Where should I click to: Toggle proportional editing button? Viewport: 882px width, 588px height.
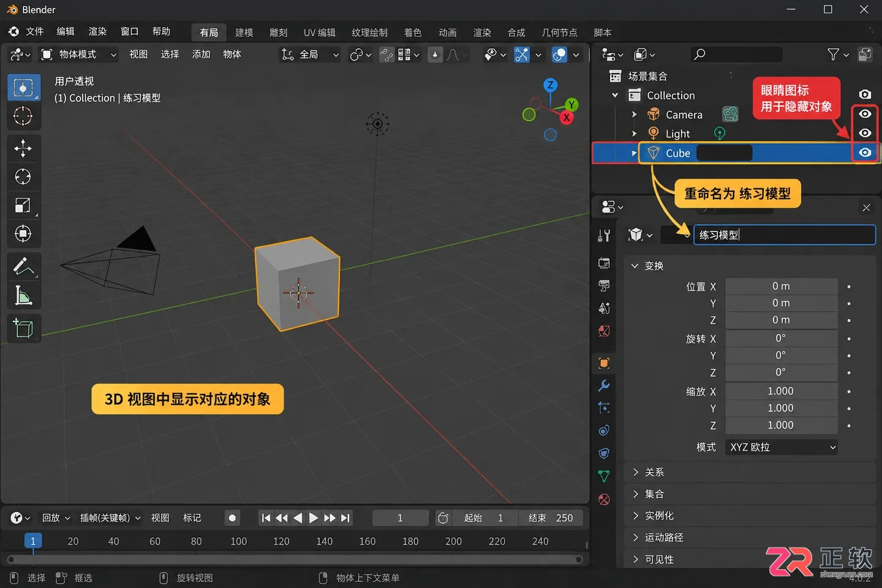435,55
